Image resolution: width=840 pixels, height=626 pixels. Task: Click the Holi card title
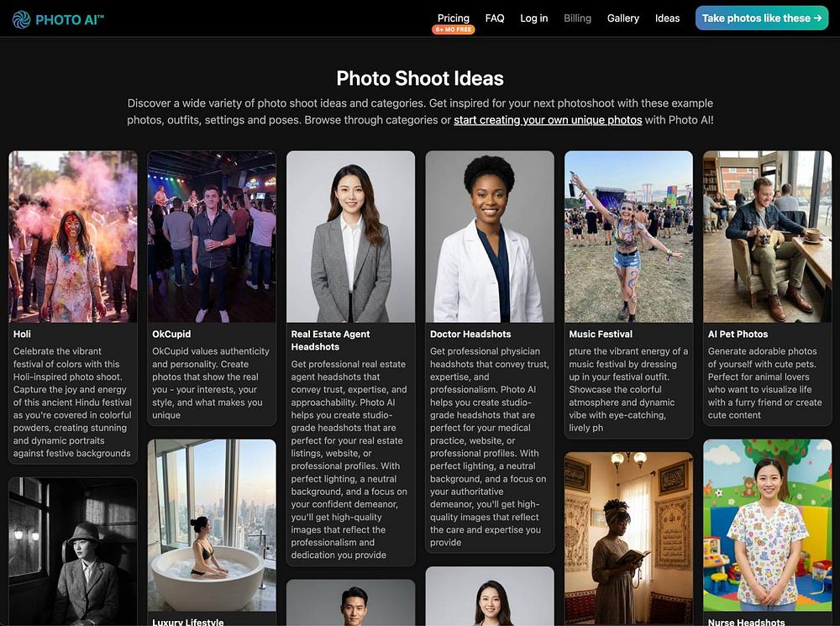(22, 334)
